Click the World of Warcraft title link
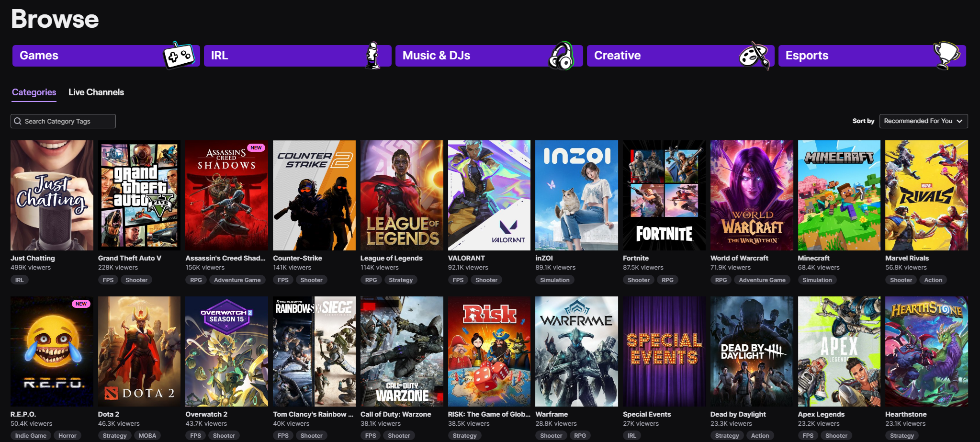Image resolution: width=980 pixels, height=442 pixels. [x=739, y=258]
